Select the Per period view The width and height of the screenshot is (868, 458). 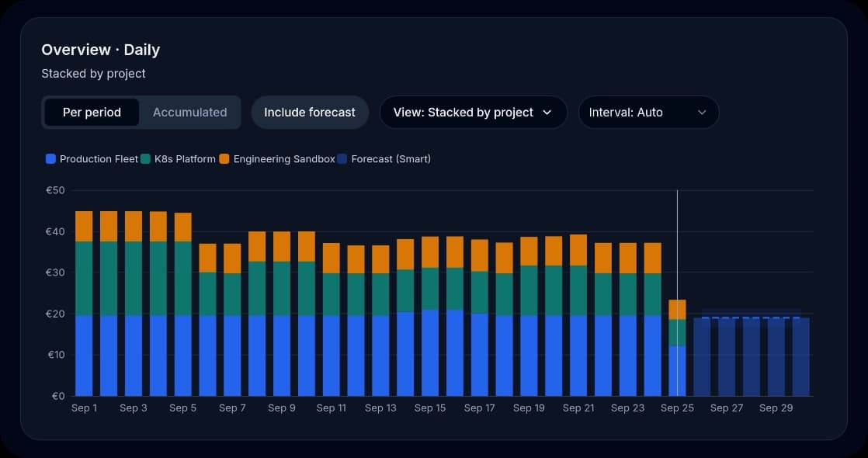[x=92, y=113]
